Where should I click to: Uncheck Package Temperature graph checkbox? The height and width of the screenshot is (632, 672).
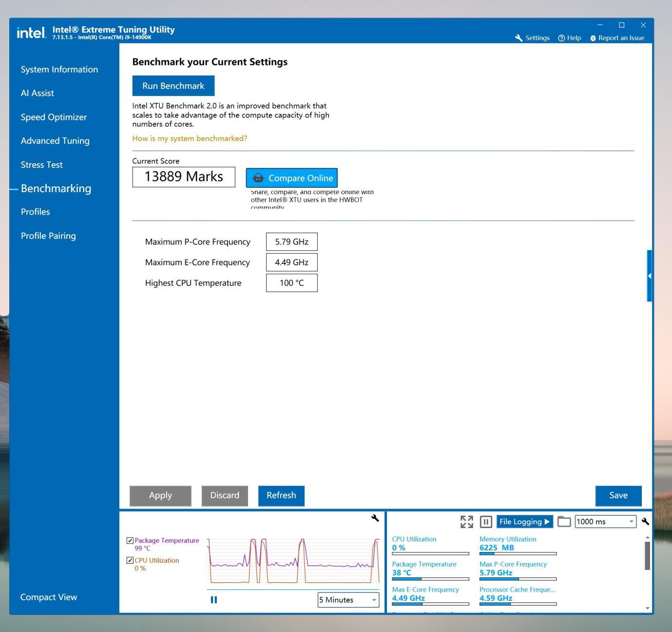130,540
